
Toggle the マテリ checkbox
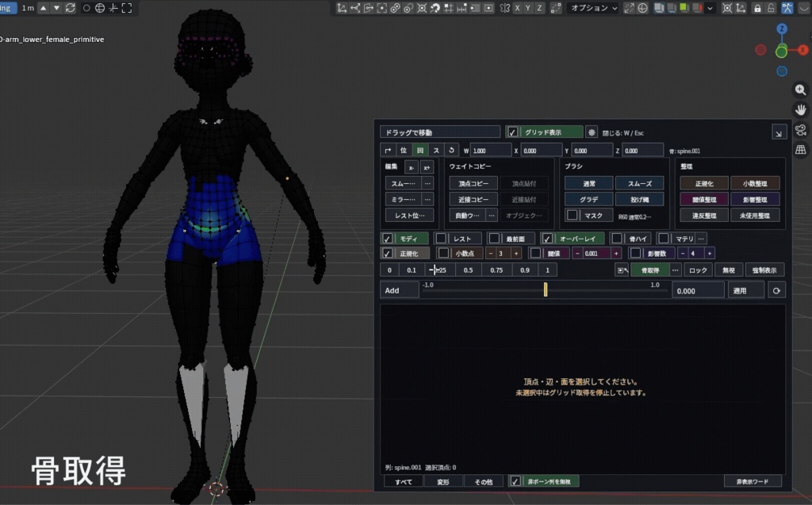click(x=664, y=239)
